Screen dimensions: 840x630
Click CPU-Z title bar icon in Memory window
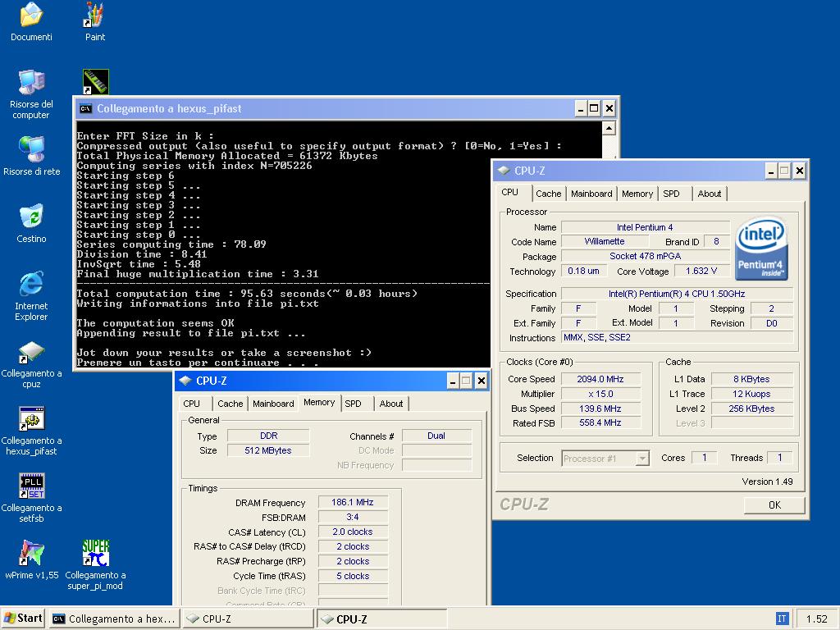[185, 381]
